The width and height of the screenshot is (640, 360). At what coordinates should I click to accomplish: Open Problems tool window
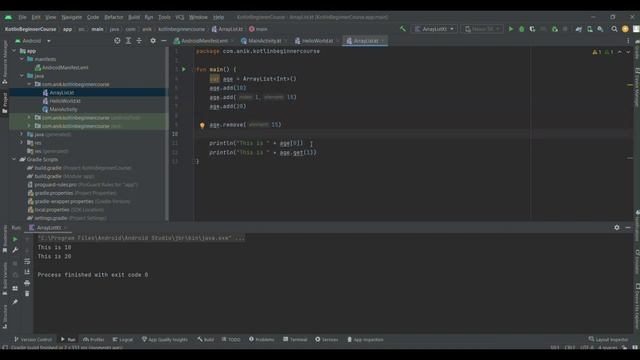[262, 340]
